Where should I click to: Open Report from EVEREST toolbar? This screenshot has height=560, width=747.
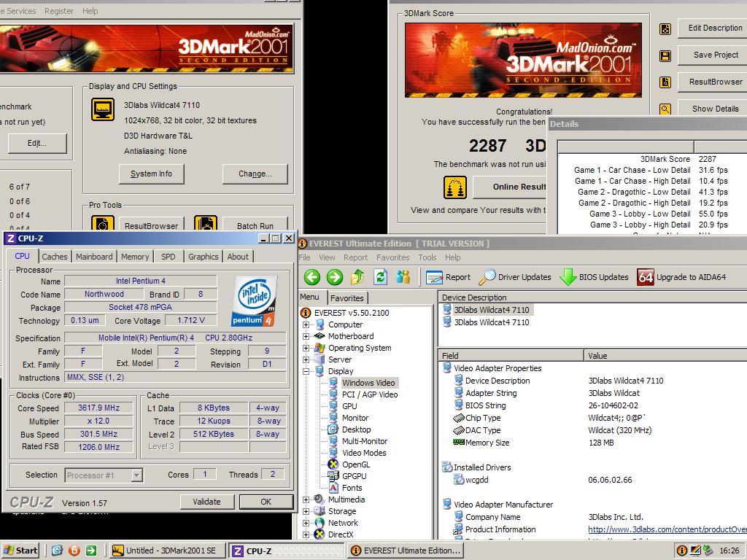click(448, 277)
